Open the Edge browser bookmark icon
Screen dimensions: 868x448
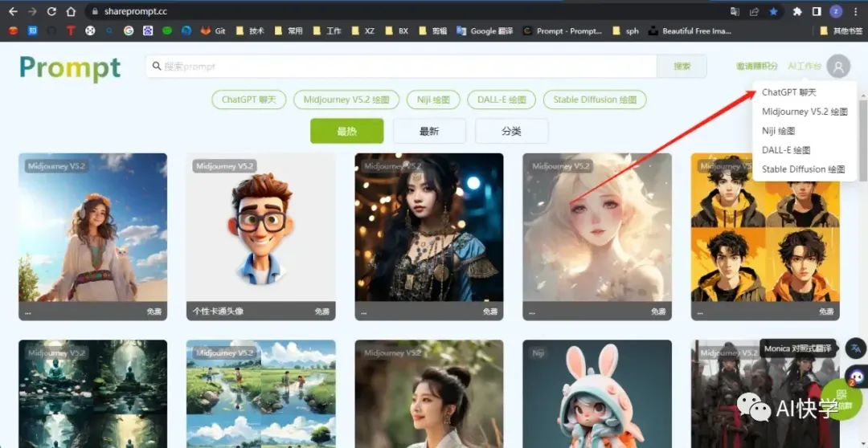pyautogui.click(x=186, y=31)
